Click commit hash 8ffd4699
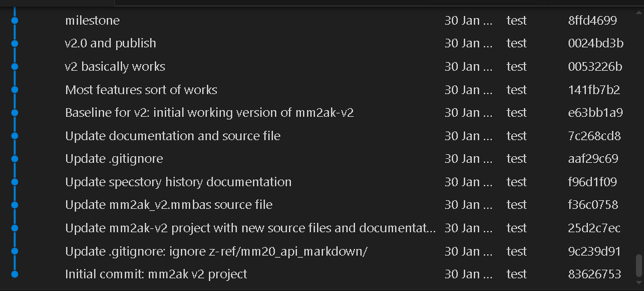Screen dimensions: 644x291 (x=592, y=21)
